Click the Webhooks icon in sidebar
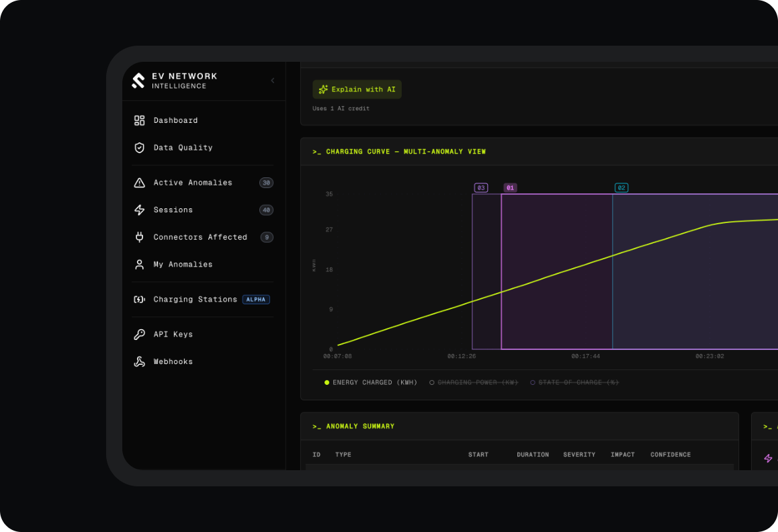The width and height of the screenshot is (778, 532). 140,362
